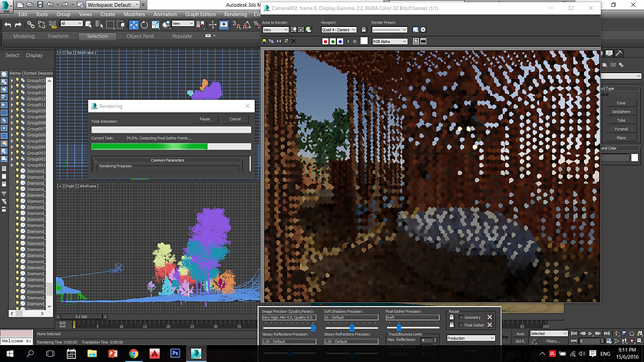The width and height of the screenshot is (644, 362).
Task: Click Save Image icon in render window
Action: [264, 41]
